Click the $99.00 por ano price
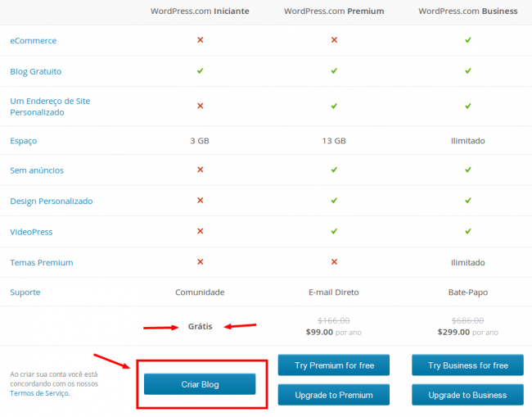Image resolution: width=532 pixels, height=417 pixels. tap(333, 332)
